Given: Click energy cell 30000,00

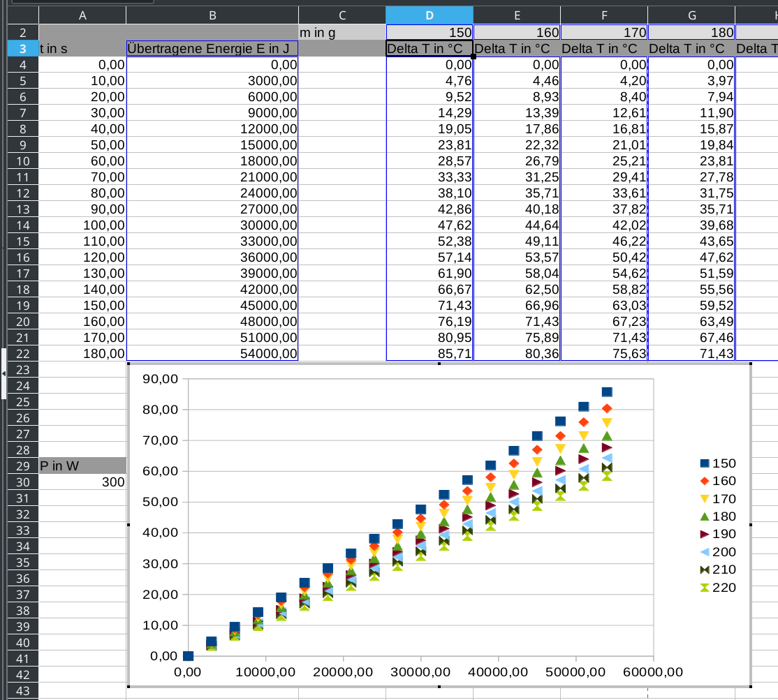Looking at the screenshot, I should pos(212,225).
